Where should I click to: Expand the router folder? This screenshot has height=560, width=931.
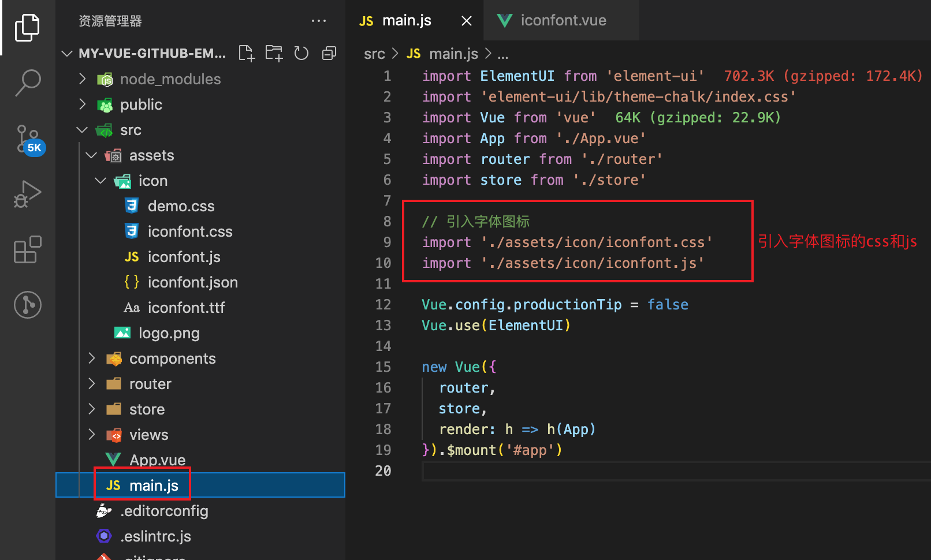point(91,384)
